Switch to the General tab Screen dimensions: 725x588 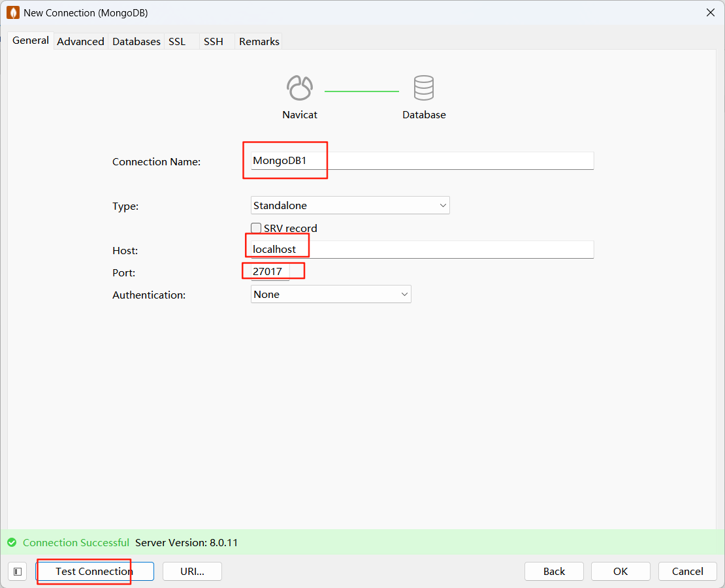tap(31, 41)
